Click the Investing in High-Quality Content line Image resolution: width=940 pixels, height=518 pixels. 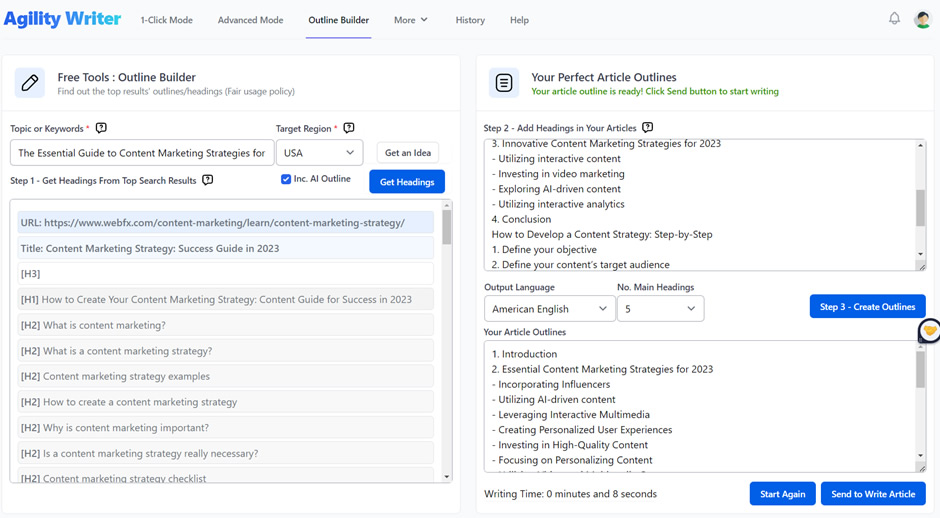[x=570, y=445]
